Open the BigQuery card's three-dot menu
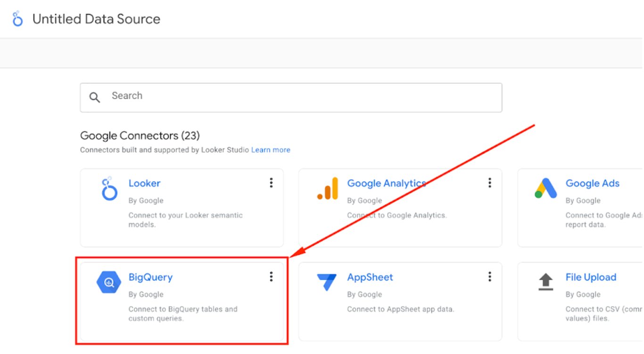The height and width of the screenshot is (354, 644). [x=271, y=277]
